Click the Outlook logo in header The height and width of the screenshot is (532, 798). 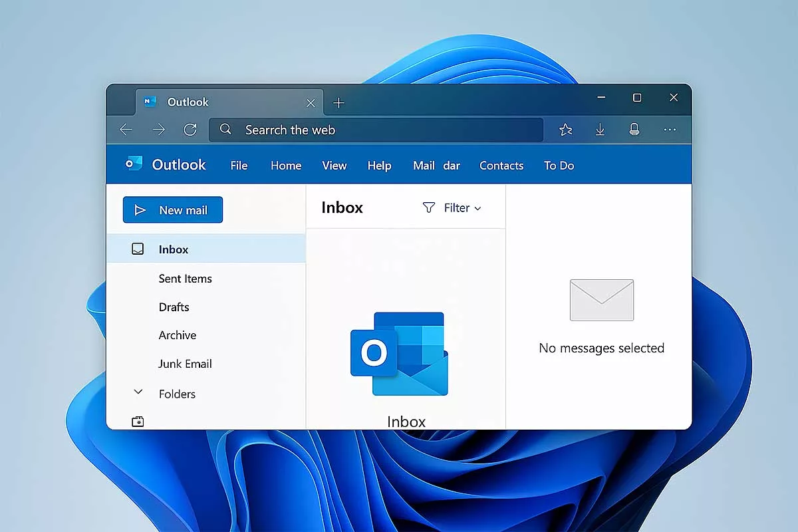click(x=134, y=164)
